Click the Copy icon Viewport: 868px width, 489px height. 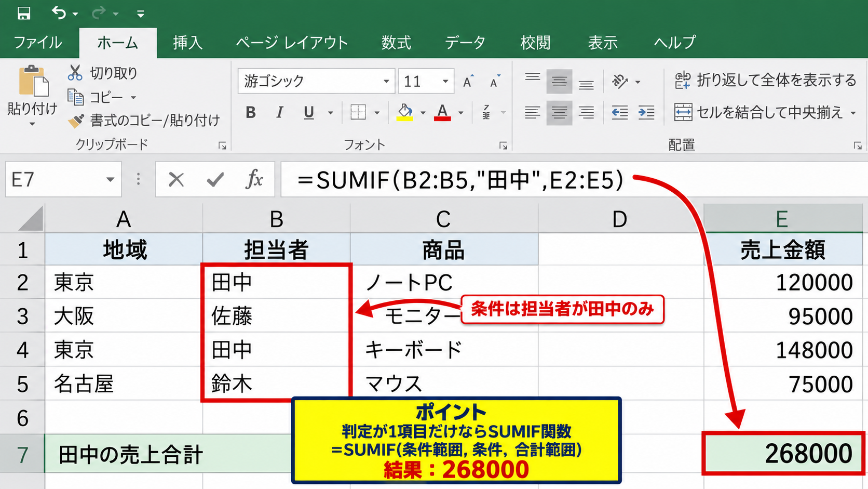[x=75, y=97]
